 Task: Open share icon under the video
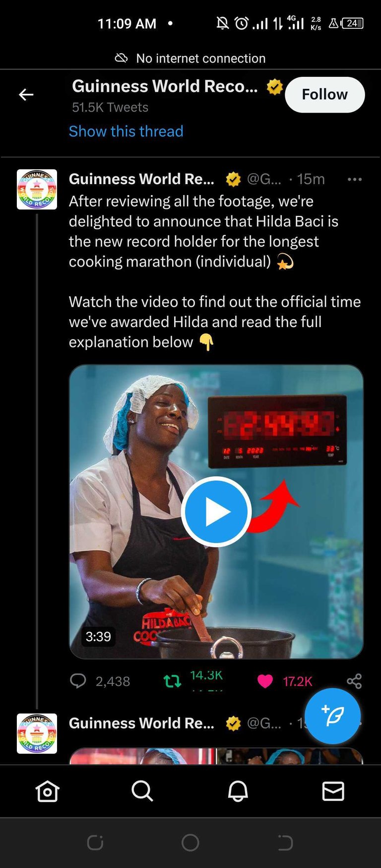click(354, 681)
